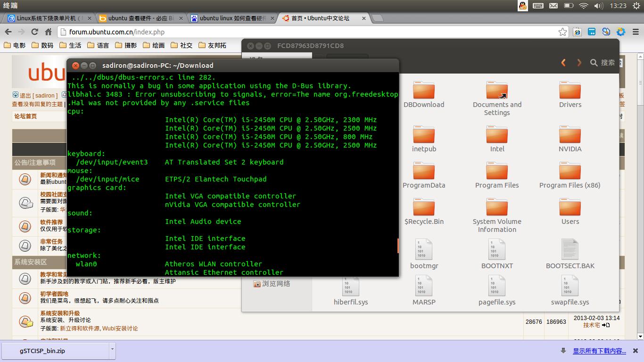Open the 语言 bookmark folder
644x362 pixels.
(x=98, y=45)
